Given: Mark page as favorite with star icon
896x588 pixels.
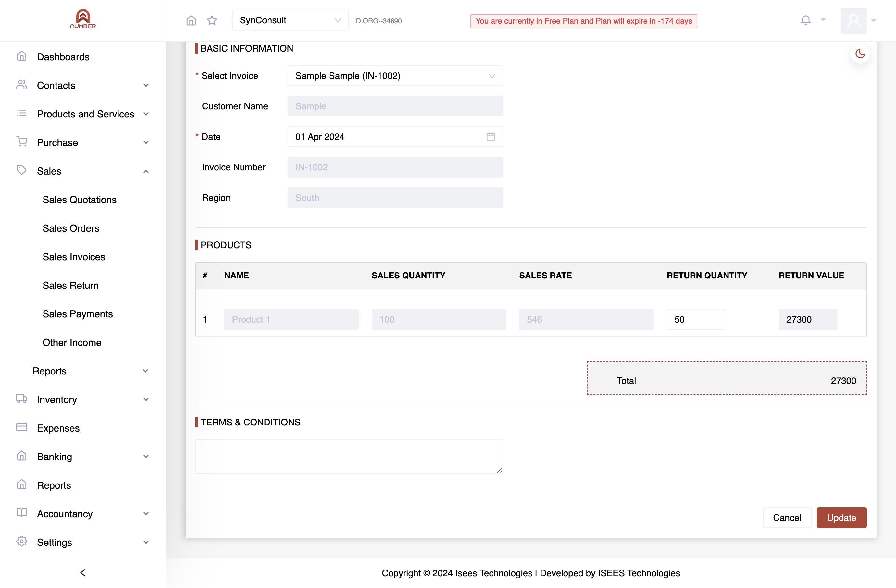Looking at the screenshot, I should point(212,20).
